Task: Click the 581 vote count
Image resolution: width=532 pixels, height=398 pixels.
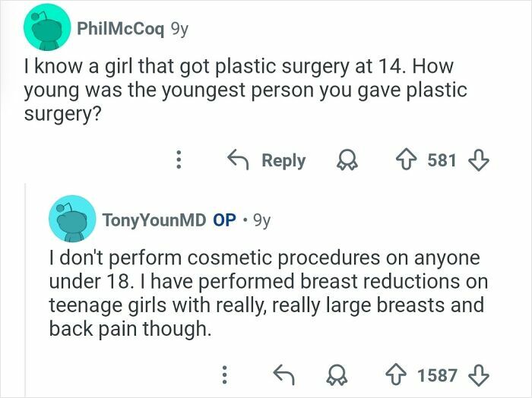Action: [441, 160]
